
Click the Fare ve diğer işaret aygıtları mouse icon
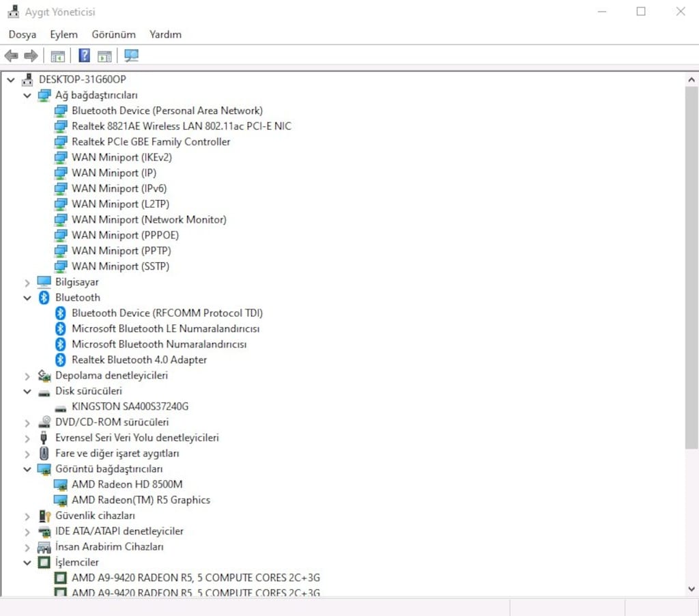(44, 453)
